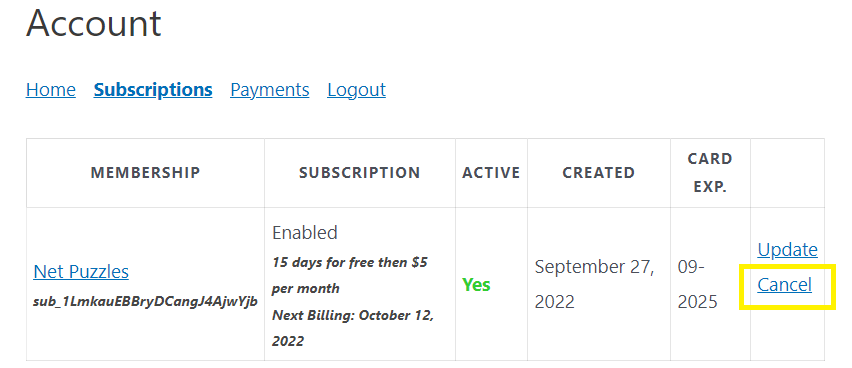Click Update for the subscription card
Image resolution: width=852 pixels, height=368 pixels.
(x=787, y=250)
